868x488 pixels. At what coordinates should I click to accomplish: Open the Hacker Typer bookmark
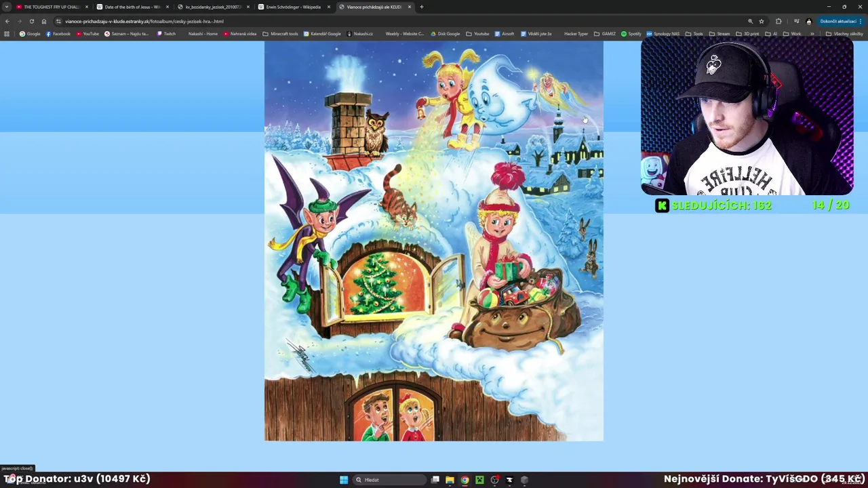pyautogui.click(x=576, y=34)
